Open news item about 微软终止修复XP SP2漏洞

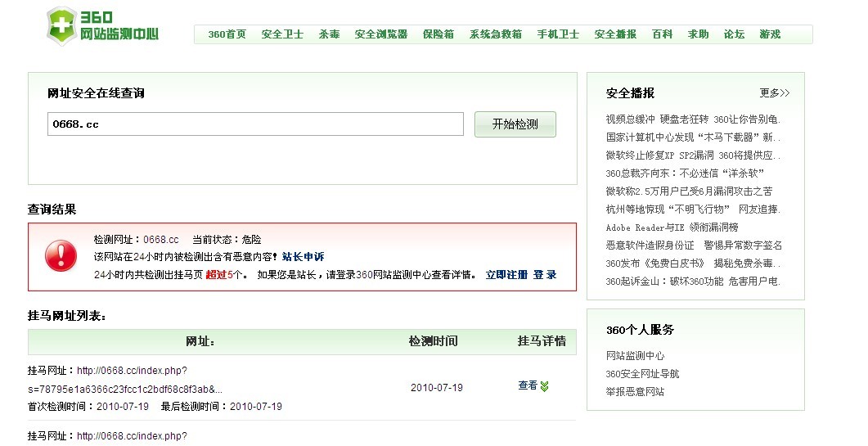coord(693,155)
